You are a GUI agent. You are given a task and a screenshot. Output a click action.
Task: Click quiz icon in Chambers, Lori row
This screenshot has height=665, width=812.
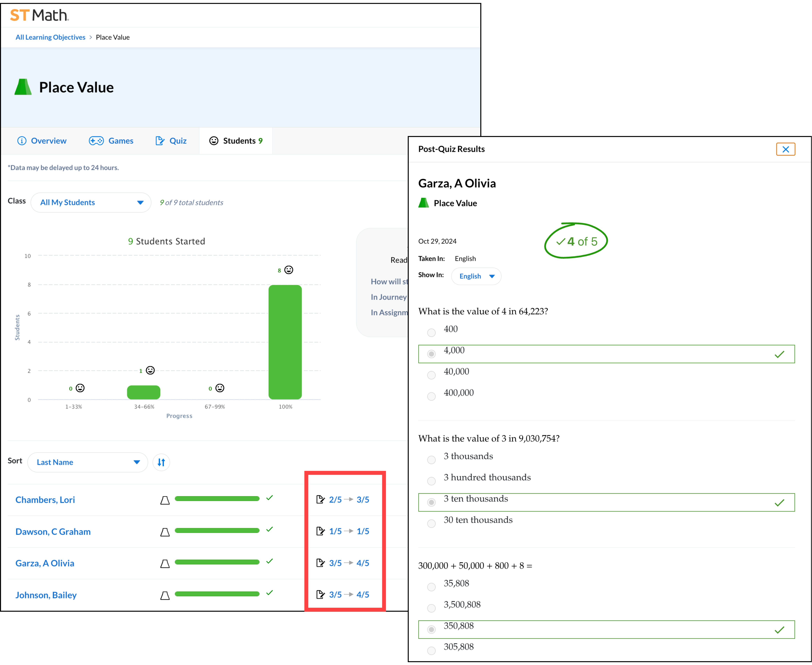click(321, 499)
